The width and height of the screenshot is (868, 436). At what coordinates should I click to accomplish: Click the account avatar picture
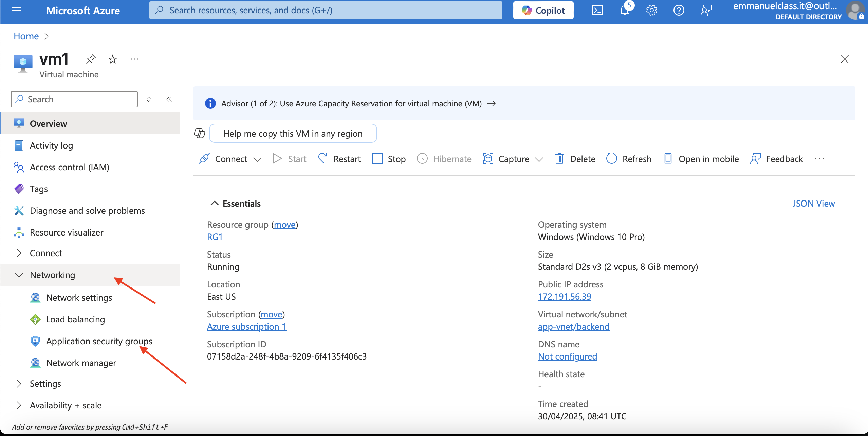point(855,10)
